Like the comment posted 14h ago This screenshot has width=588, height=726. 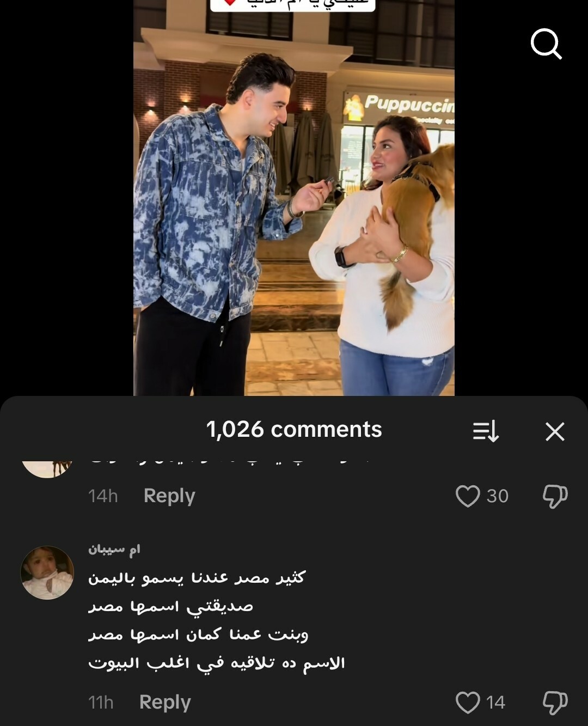pyautogui.click(x=468, y=496)
